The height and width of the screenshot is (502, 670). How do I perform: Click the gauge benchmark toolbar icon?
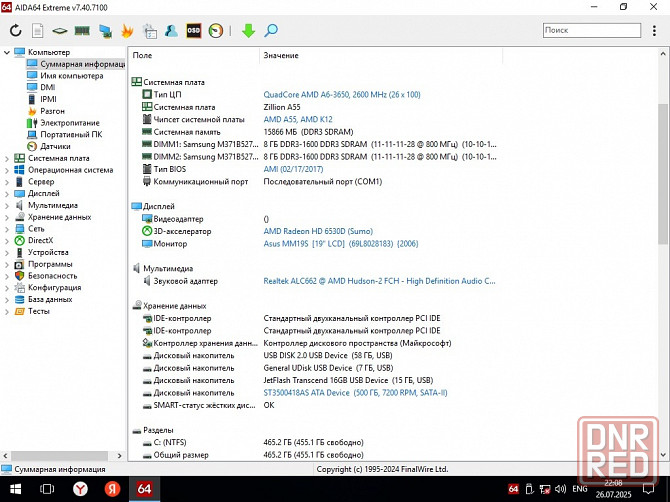[x=216, y=31]
